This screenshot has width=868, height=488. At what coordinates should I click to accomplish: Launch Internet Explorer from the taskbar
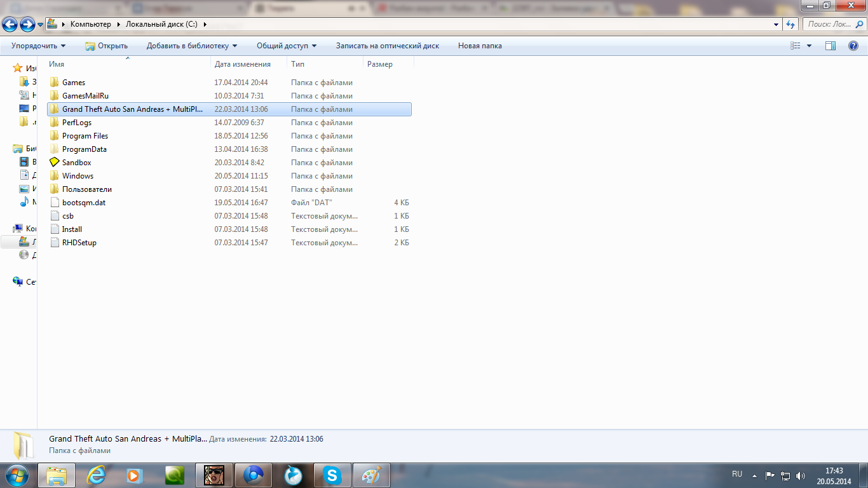pos(96,475)
